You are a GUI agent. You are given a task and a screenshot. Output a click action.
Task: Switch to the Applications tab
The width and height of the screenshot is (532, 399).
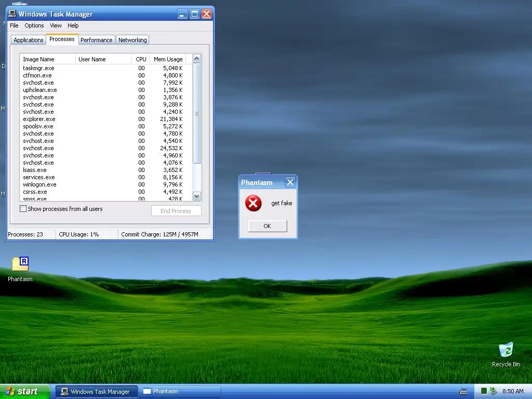pos(29,40)
